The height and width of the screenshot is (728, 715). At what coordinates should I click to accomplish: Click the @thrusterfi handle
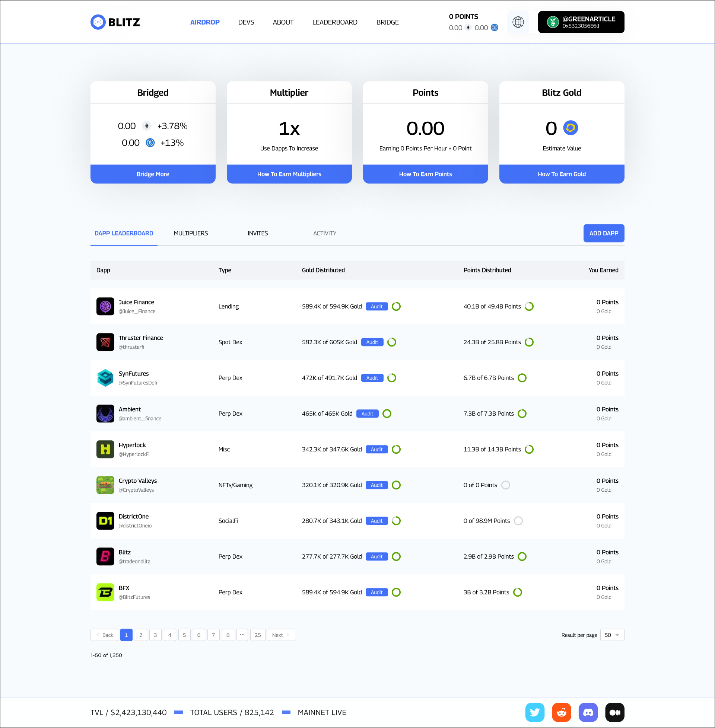click(x=131, y=347)
